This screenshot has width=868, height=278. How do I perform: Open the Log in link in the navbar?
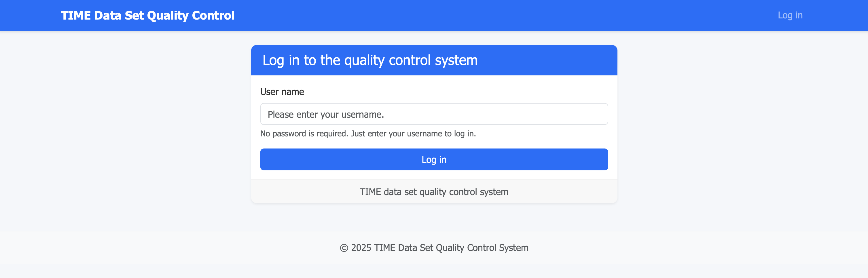click(x=790, y=16)
